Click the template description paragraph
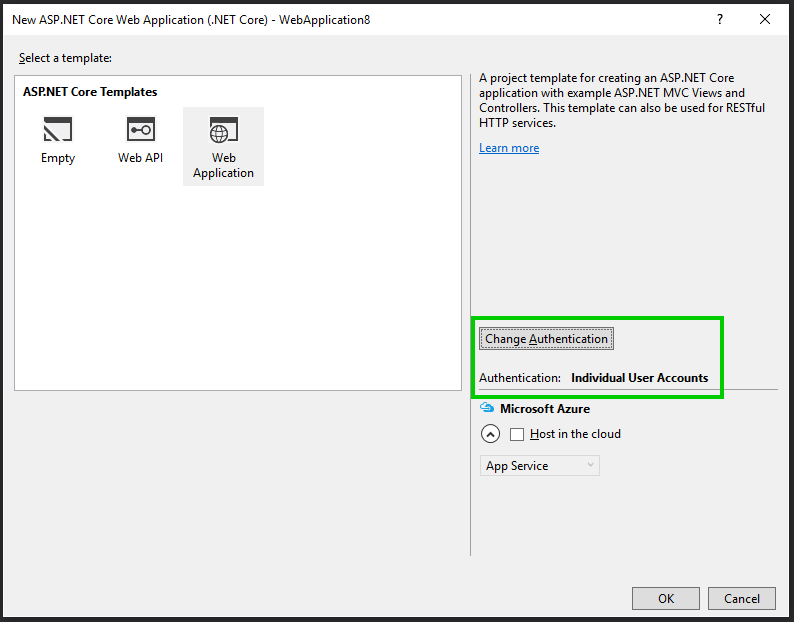The width and height of the screenshot is (794, 622). tap(620, 101)
